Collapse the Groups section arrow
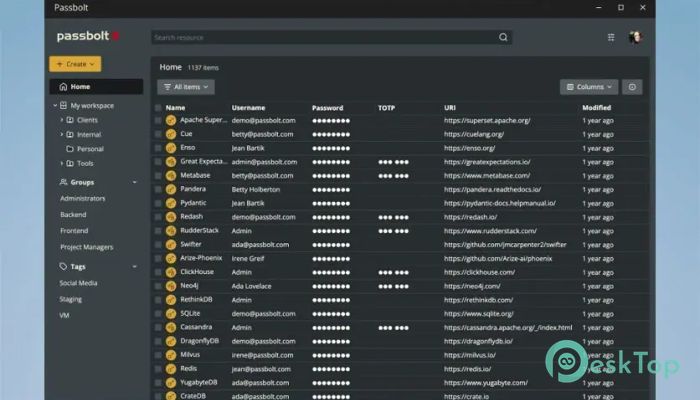The image size is (700, 400). pyautogui.click(x=135, y=182)
